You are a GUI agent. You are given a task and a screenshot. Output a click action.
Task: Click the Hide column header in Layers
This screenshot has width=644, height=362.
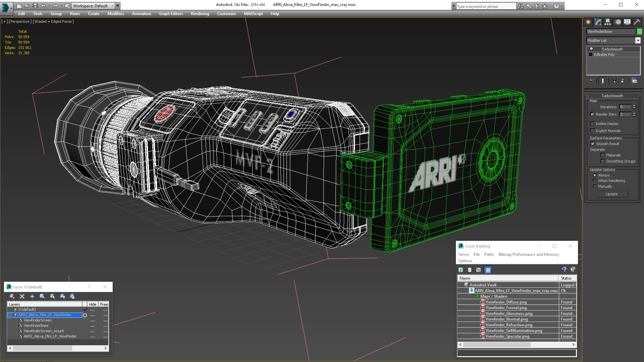pyautogui.click(x=93, y=304)
